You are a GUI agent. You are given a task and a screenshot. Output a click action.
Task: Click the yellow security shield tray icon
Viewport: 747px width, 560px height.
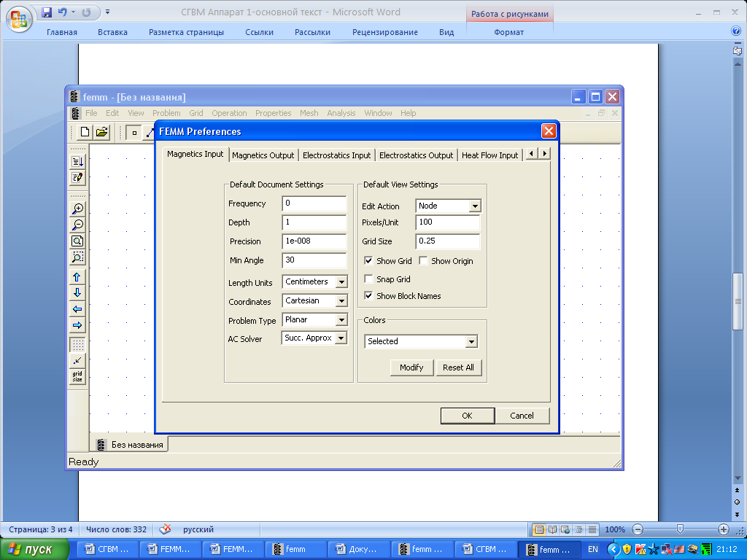627,549
